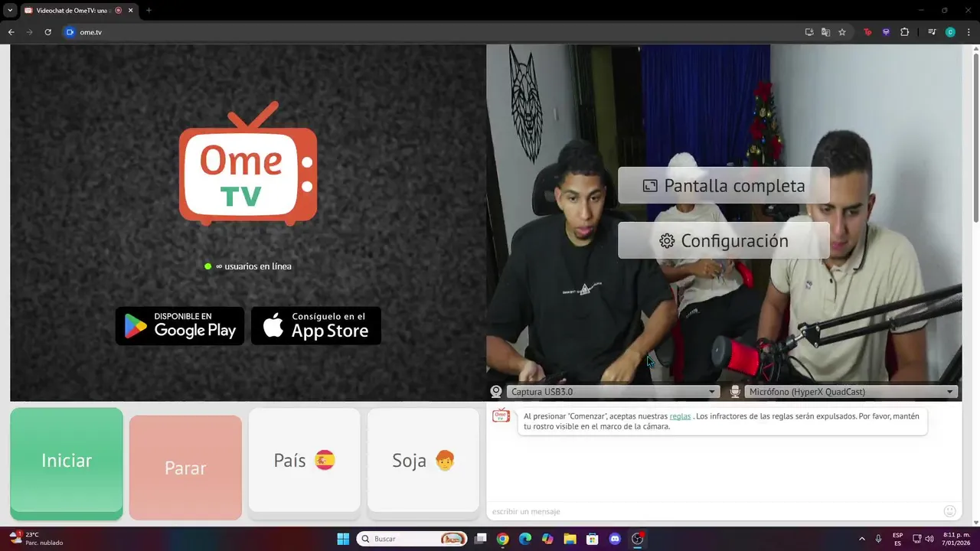980x551 pixels.
Task: Open Copilot from taskbar
Action: tap(547, 539)
